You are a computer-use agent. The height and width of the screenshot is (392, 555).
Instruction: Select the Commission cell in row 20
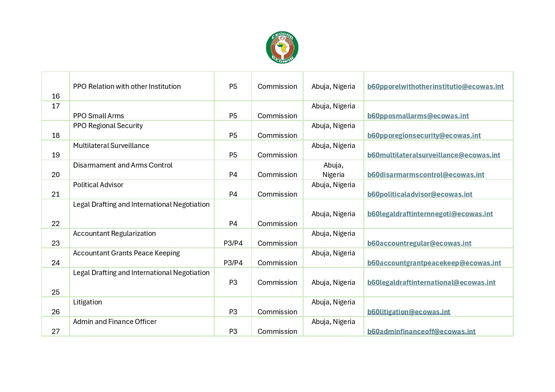pos(277,174)
